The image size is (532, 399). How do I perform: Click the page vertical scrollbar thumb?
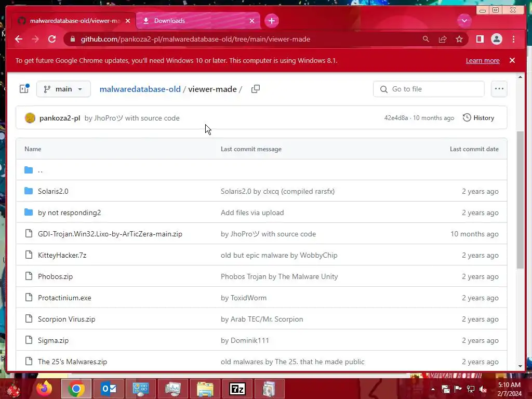(520, 200)
